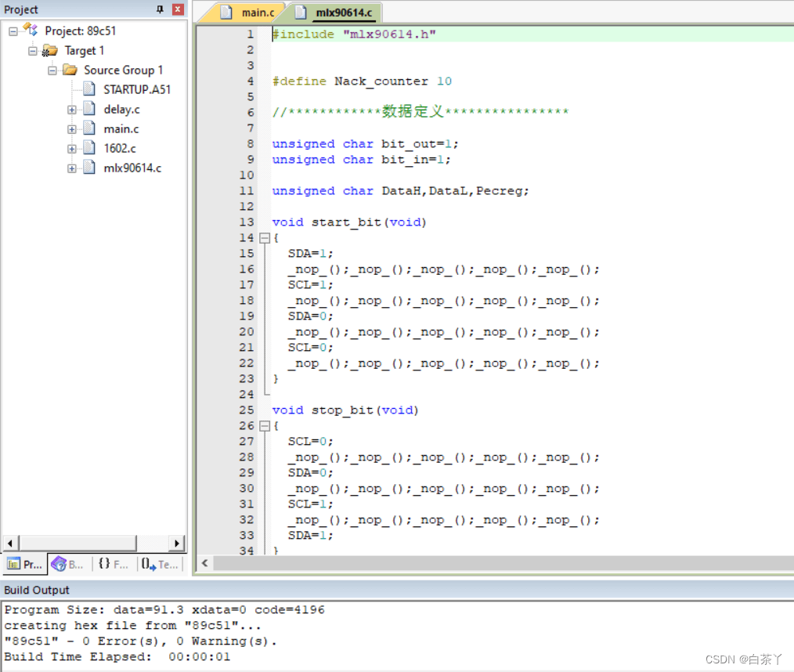Click 'SDA=1;' on line 15
Screen dimensions: 794x672
(310, 254)
